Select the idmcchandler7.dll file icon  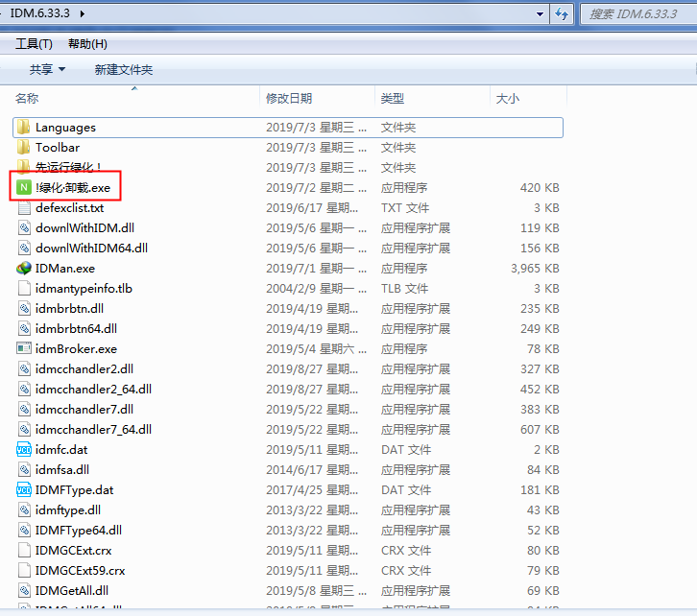pyautogui.click(x=24, y=410)
